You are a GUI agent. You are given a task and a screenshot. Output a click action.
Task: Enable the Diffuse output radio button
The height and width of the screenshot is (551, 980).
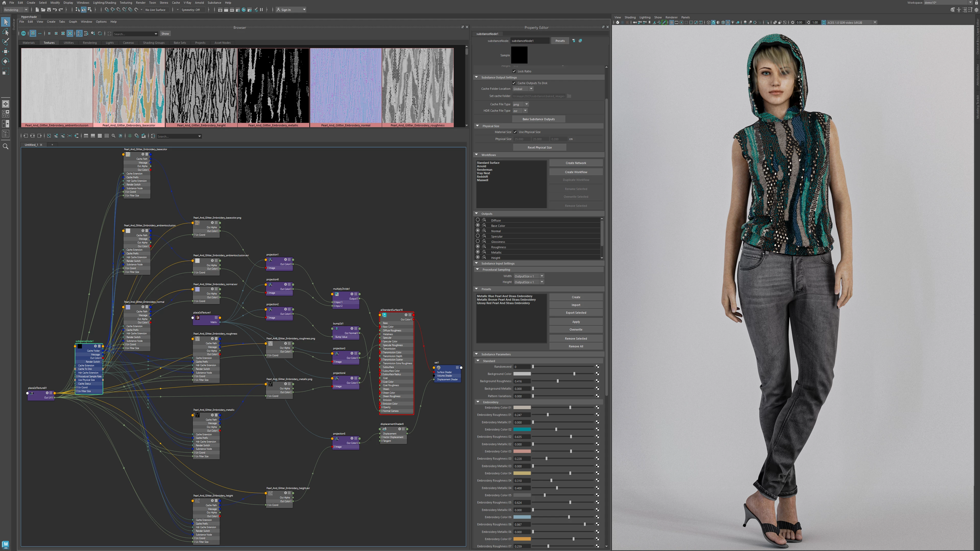point(478,220)
